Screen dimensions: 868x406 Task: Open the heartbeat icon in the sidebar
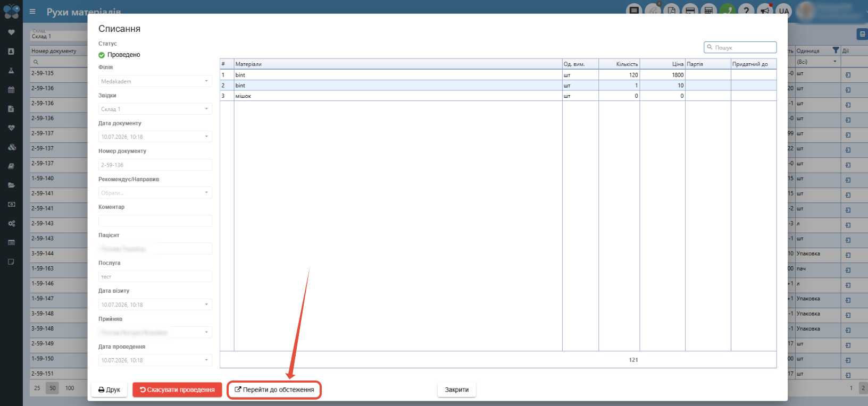[x=11, y=128]
